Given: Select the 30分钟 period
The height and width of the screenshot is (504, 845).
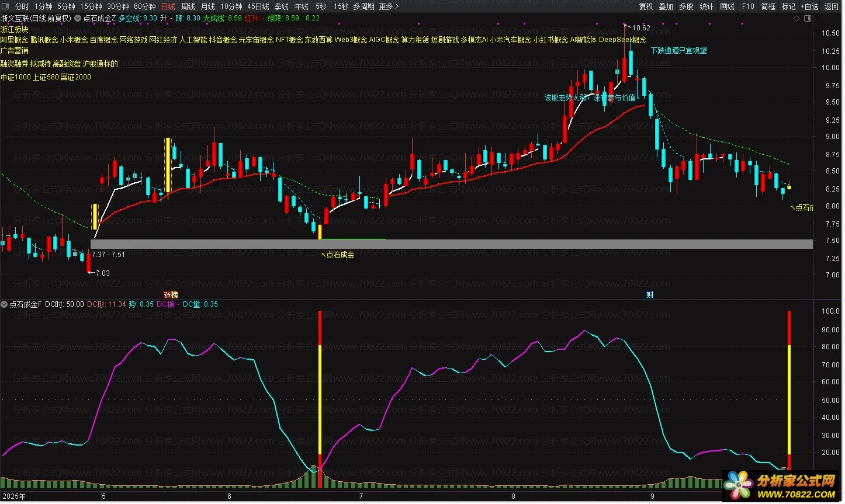Looking at the screenshot, I should (x=118, y=6).
